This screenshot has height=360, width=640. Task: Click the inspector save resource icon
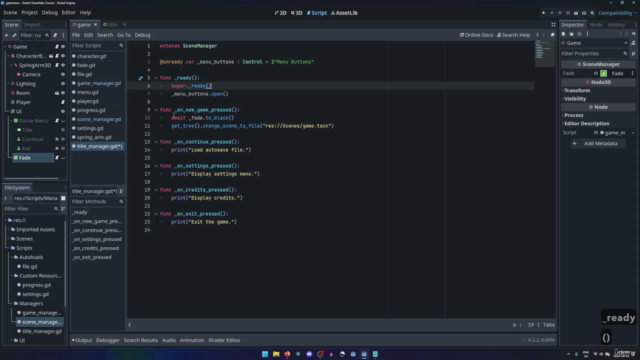(x=580, y=34)
